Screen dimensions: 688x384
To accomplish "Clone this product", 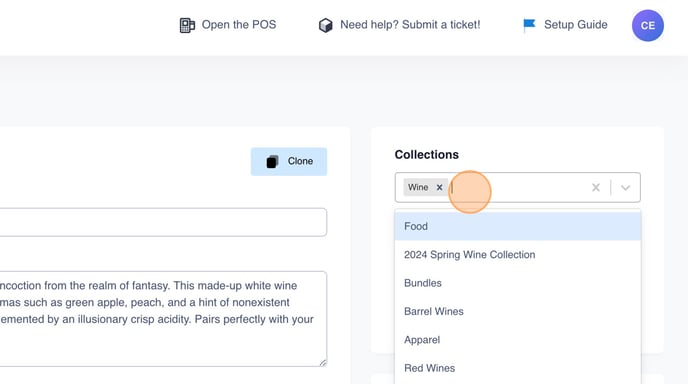I will pos(289,161).
